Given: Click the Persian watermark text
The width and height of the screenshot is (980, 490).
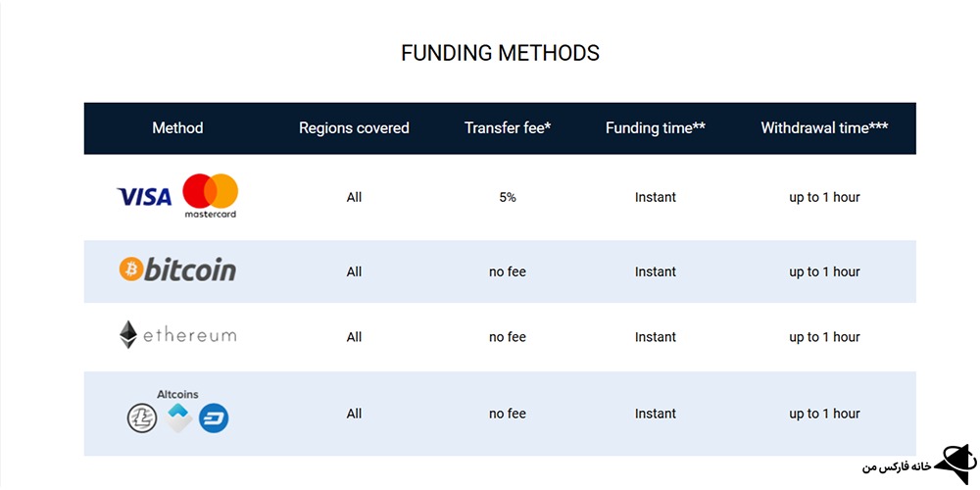Looking at the screenshot, I should point(894,466).
